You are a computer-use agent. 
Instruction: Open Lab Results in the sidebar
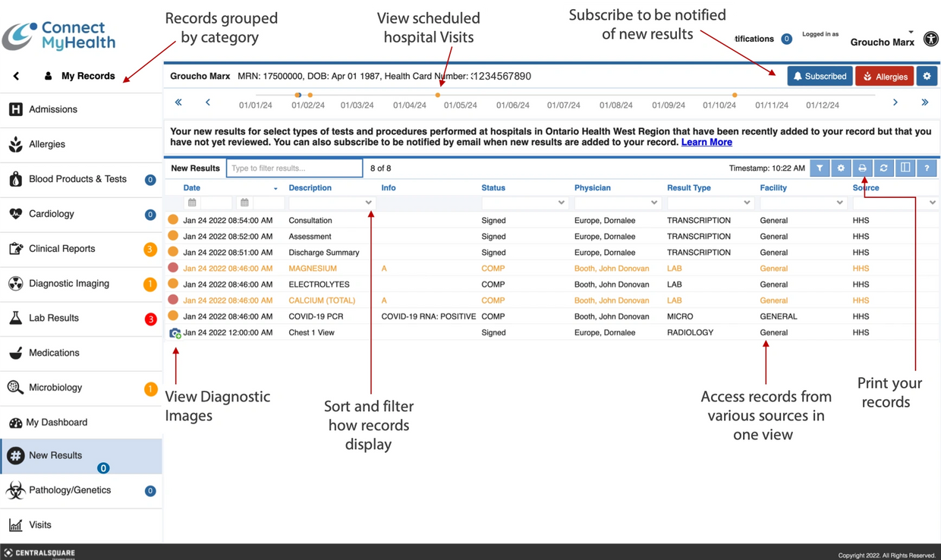click(x=54, y=318)
